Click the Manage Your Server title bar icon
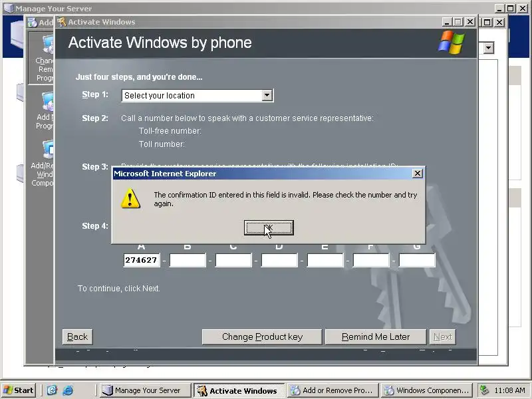 point(8,8)
